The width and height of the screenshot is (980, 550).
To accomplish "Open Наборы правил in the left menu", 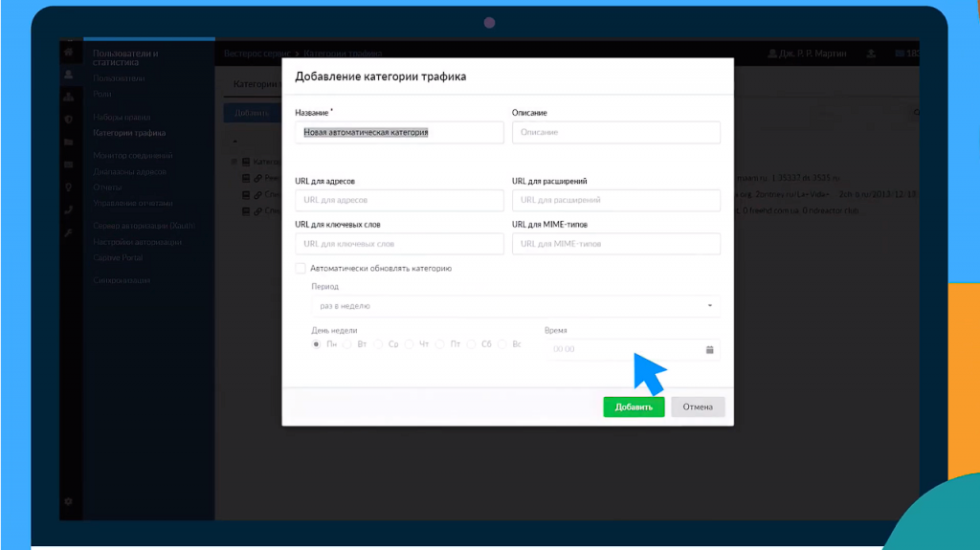I will [122, 117].
